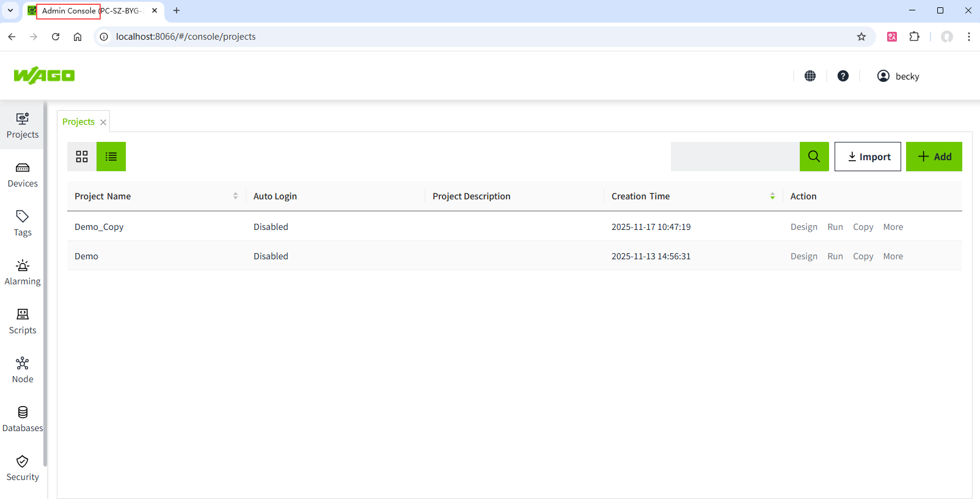
Task: Open the Node section
Action: point(23,370)
